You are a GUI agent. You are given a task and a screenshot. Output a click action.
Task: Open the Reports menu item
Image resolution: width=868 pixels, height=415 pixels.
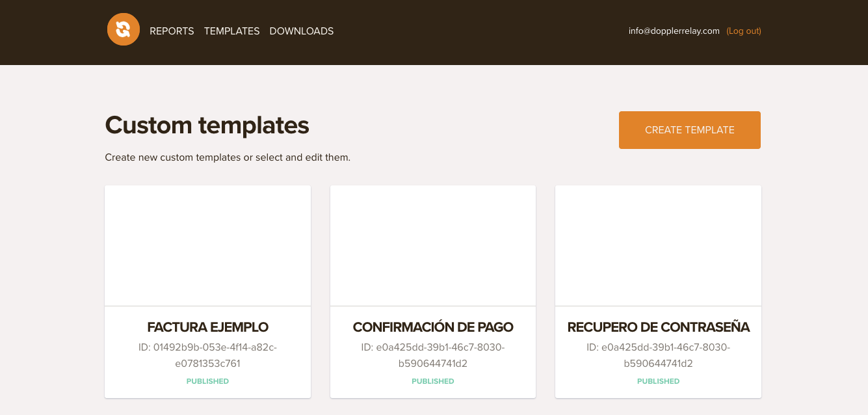172,31
